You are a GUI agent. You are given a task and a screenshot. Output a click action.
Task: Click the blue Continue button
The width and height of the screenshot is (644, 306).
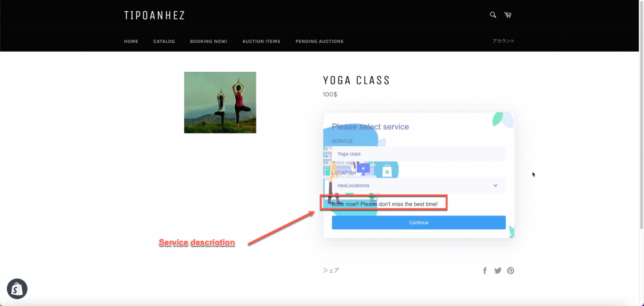(x=418, y=222)
